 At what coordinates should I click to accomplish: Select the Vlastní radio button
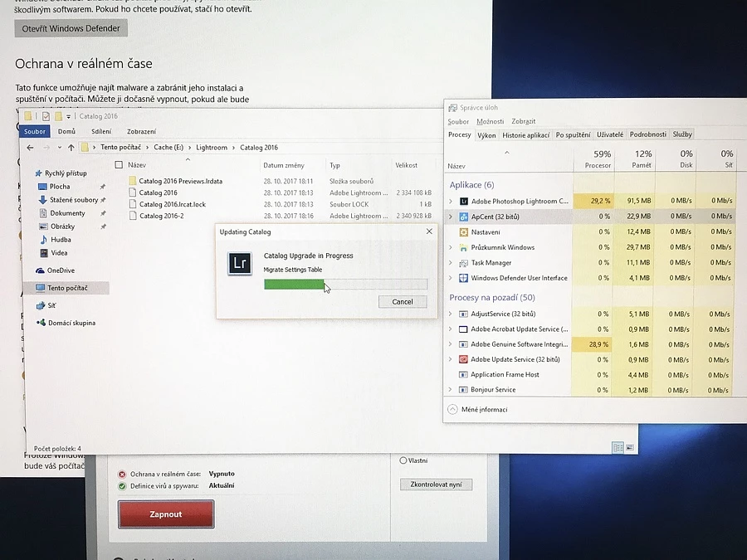pos(403,460)
